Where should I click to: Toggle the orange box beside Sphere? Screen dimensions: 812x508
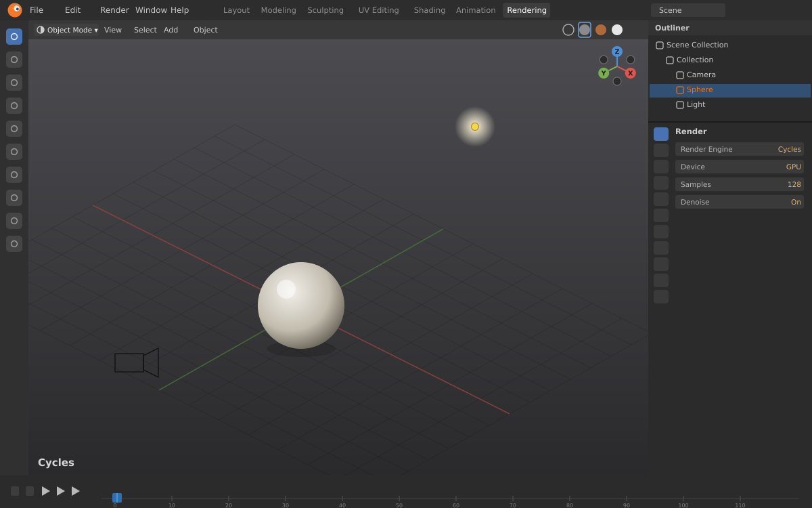[x=680, y=90]
